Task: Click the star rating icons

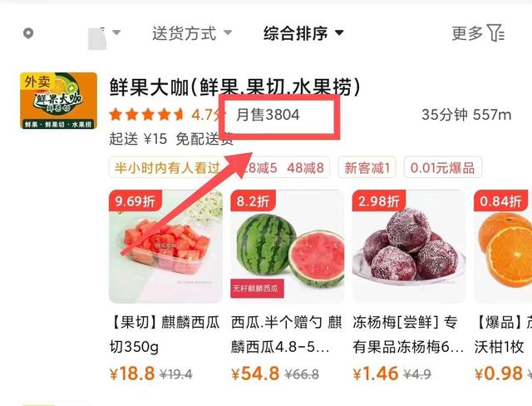Action: [x=146, y=115]
